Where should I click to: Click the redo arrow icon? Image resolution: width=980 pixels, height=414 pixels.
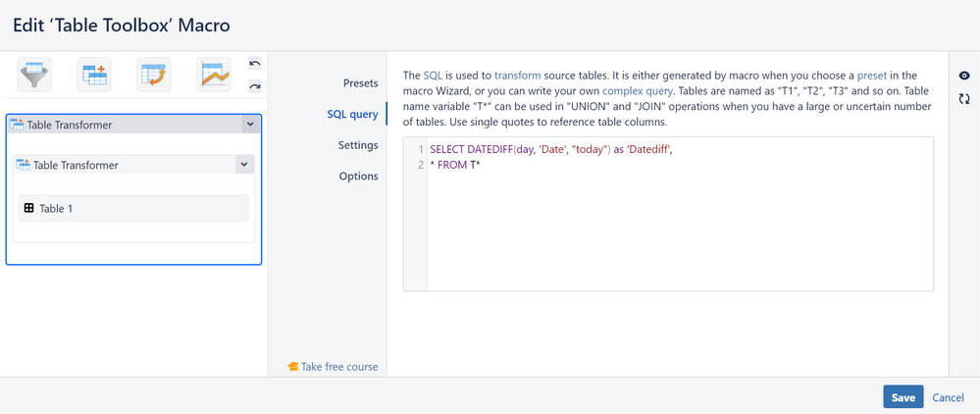[255, 85]
